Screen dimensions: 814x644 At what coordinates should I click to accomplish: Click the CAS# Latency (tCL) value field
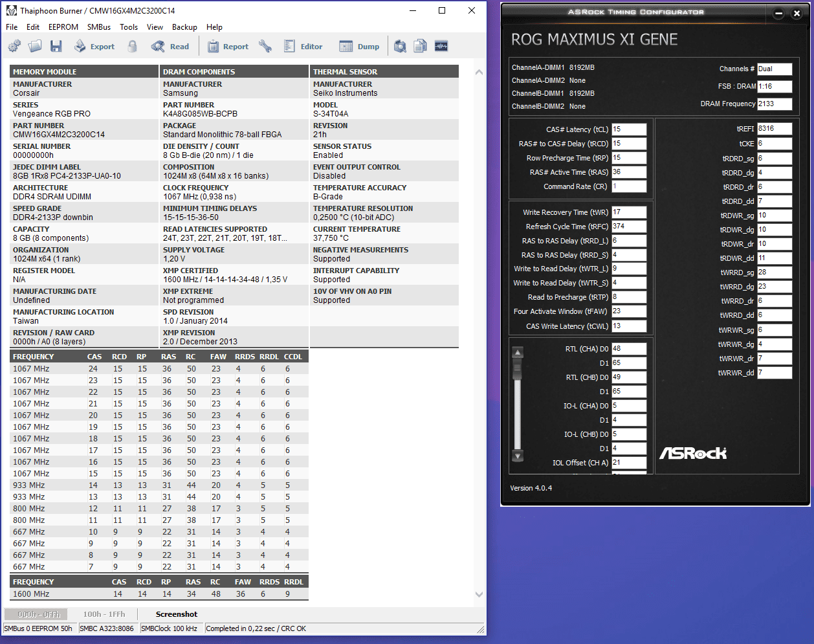629,129
